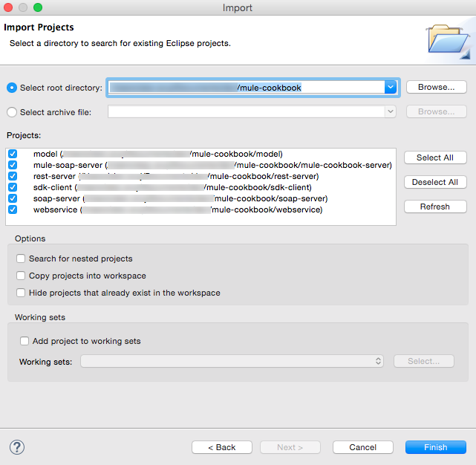The height and width of the screenshot is (465, 476).
Task: Select the mule-soap-server project row text
Action: pos(212,165)
